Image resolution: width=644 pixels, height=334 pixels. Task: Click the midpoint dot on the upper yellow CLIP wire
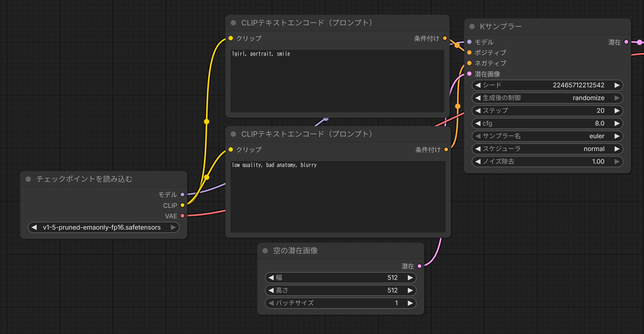tap(207, 122)
